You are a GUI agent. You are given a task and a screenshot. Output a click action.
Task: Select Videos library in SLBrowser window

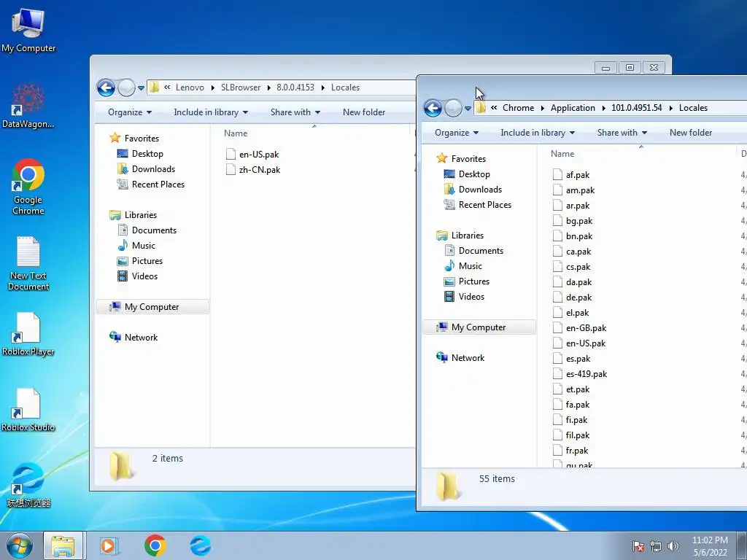click(x=144, y=276)
